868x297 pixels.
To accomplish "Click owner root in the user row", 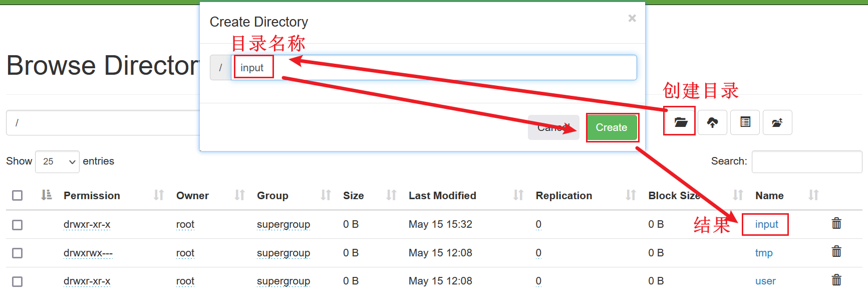I will 185,281.
